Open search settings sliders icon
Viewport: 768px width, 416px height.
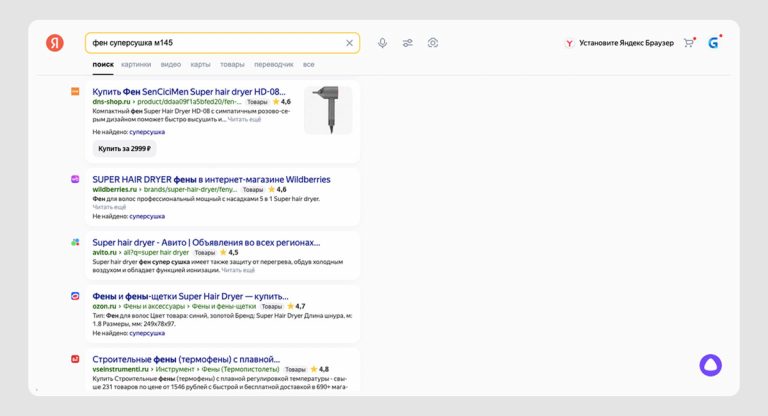point(408,43)
